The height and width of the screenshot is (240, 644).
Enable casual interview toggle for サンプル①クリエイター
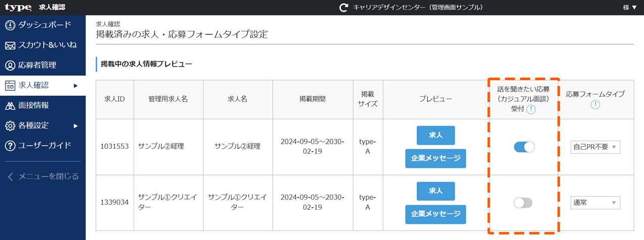tap(523, 203)
